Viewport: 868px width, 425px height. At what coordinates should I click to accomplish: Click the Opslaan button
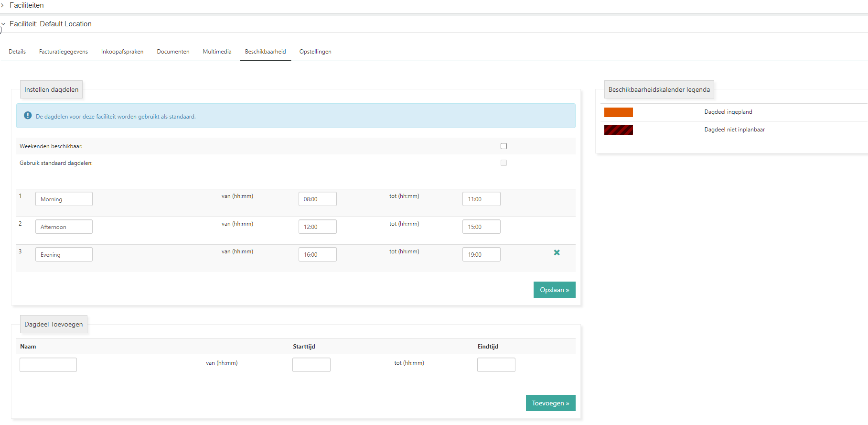click(554, 290)
